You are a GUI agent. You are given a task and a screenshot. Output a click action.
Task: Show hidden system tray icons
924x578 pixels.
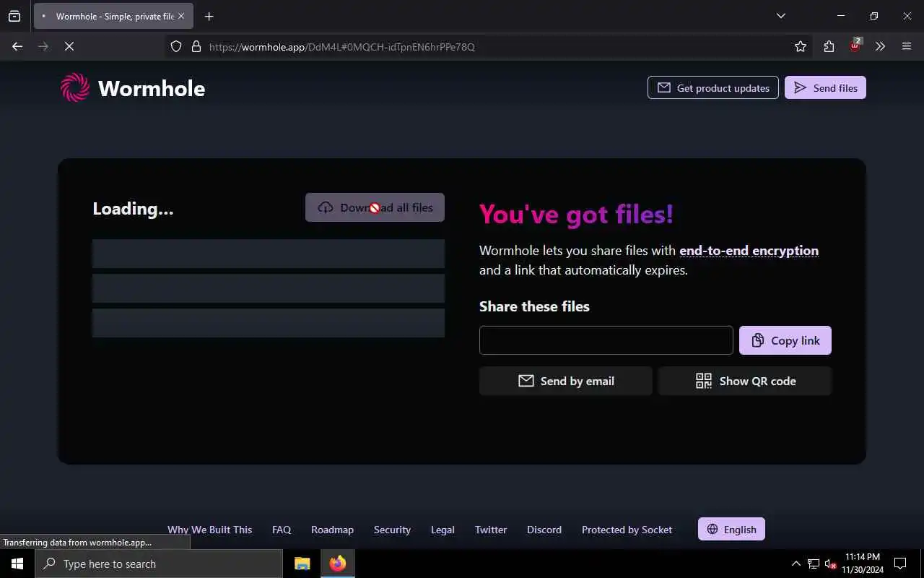pos(796,564)
